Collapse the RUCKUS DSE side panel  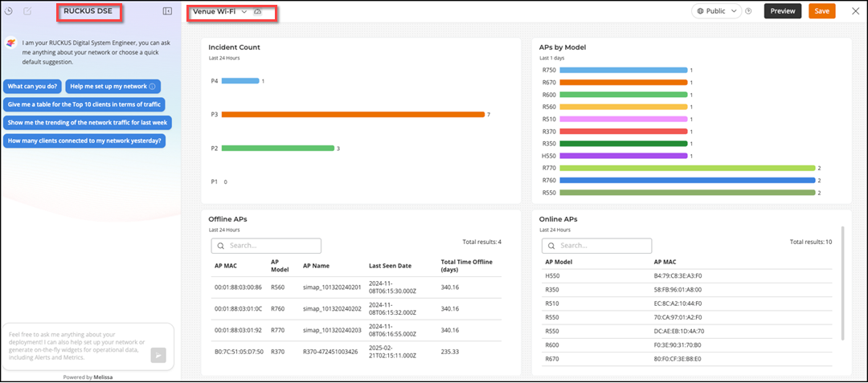coord(167,11)
